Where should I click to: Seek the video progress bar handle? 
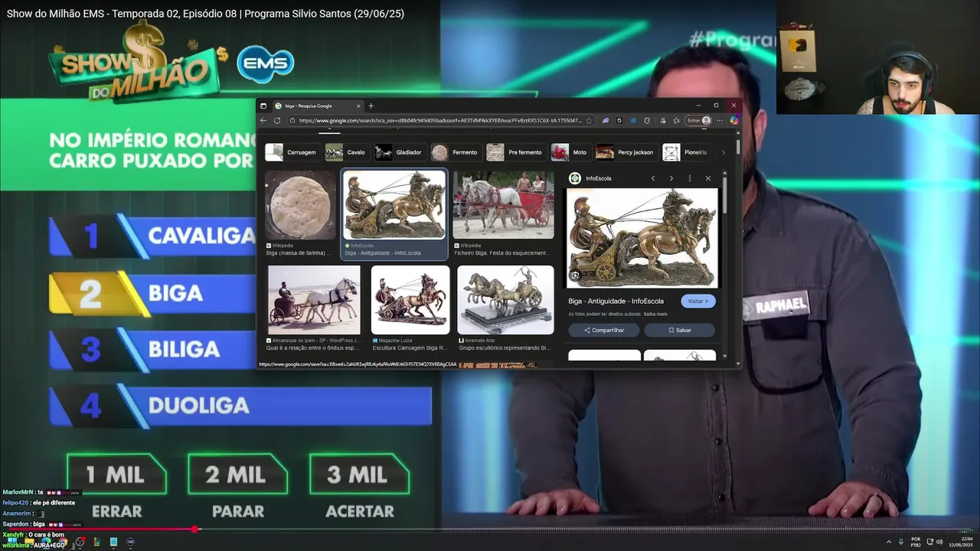tap(195, 529)
